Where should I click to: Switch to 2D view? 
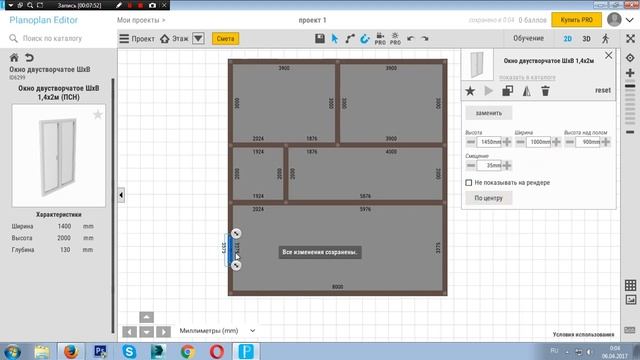tap(567, 39)
